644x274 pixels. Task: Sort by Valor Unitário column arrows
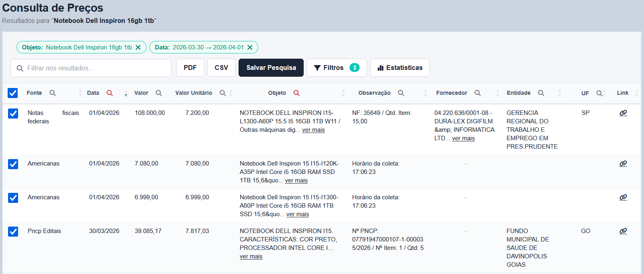pyautogui.click(x=231, y=93)
